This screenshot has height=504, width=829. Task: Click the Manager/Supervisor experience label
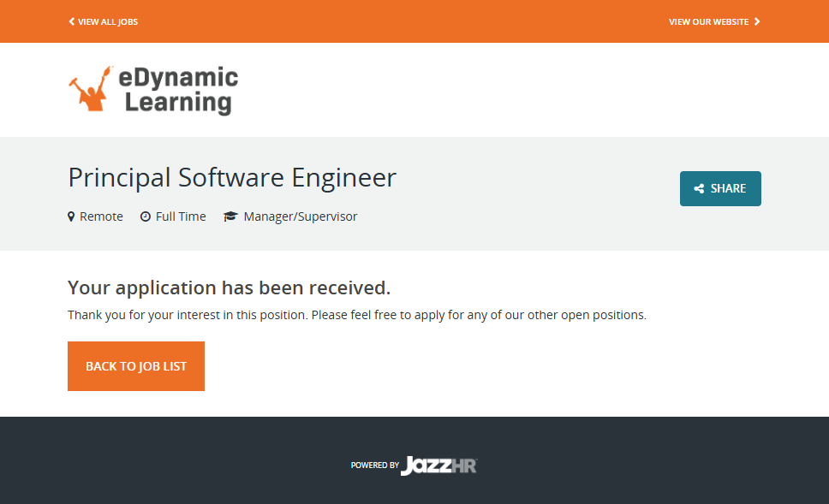tap(300, 216)
